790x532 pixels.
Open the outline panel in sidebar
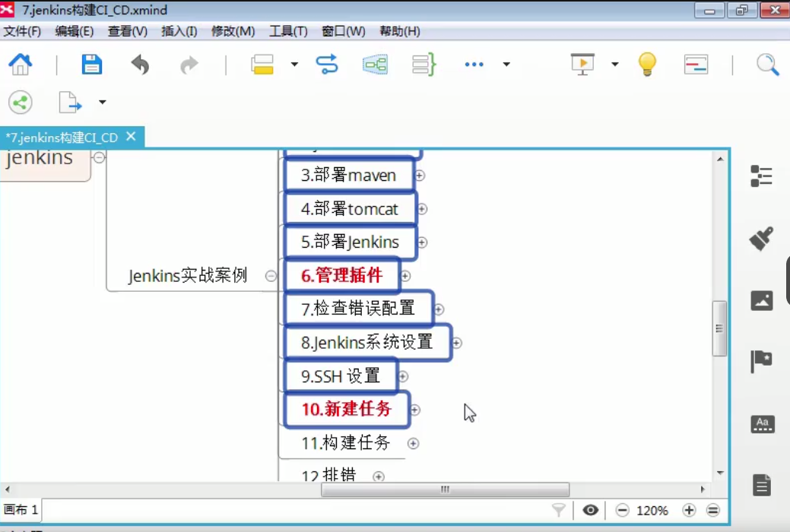(761, 176)
